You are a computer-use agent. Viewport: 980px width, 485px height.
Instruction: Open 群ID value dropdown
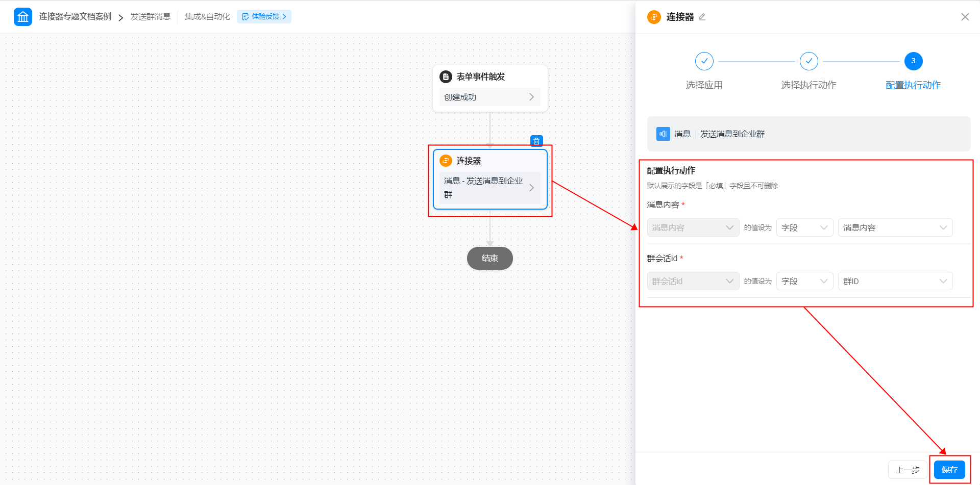point(895,281)
